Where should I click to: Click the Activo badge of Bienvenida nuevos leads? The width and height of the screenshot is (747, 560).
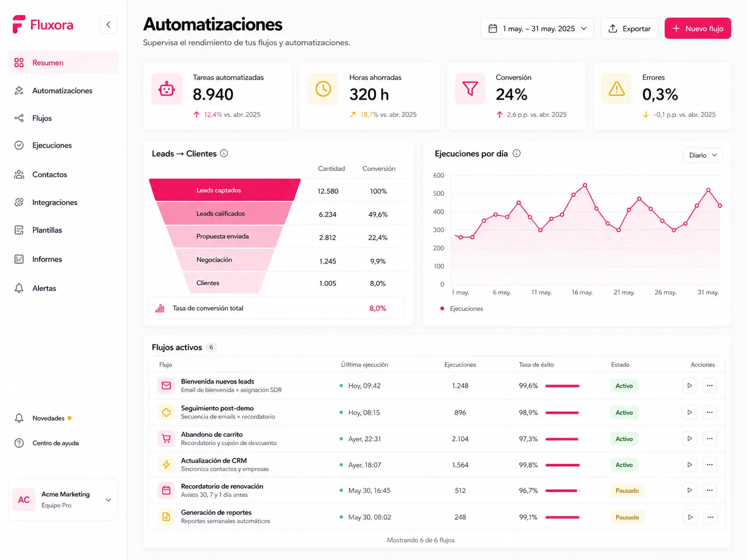tap(624, 386)
